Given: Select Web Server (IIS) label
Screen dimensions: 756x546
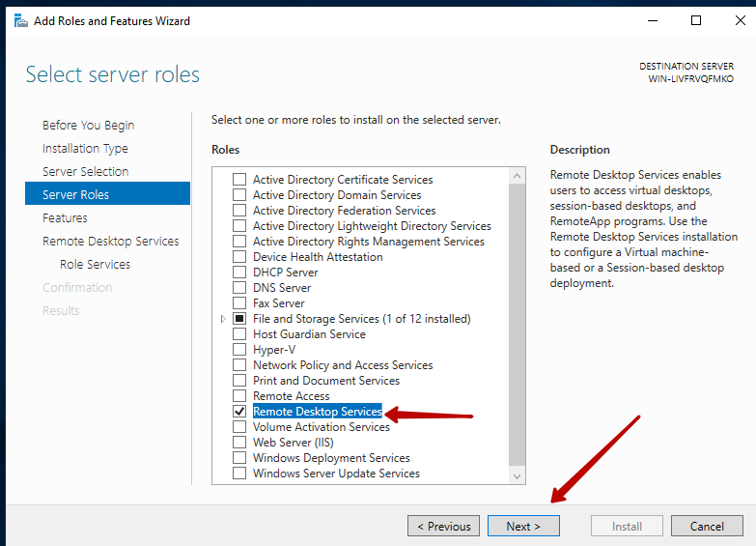Looking at the screenshot, I should click(294, 443).
